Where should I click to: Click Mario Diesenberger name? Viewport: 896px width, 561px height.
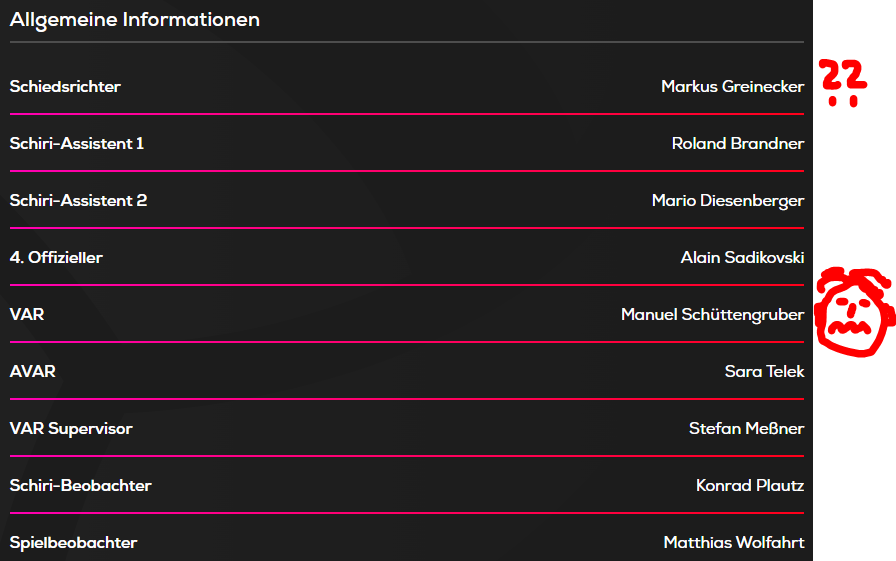tap(727, 201)
